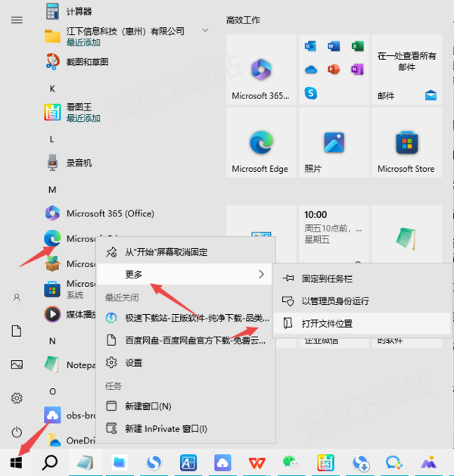Open the Microsoft Edge pinned tile
The height and width of the screenshot is (476, 454).
click(261, 142)
